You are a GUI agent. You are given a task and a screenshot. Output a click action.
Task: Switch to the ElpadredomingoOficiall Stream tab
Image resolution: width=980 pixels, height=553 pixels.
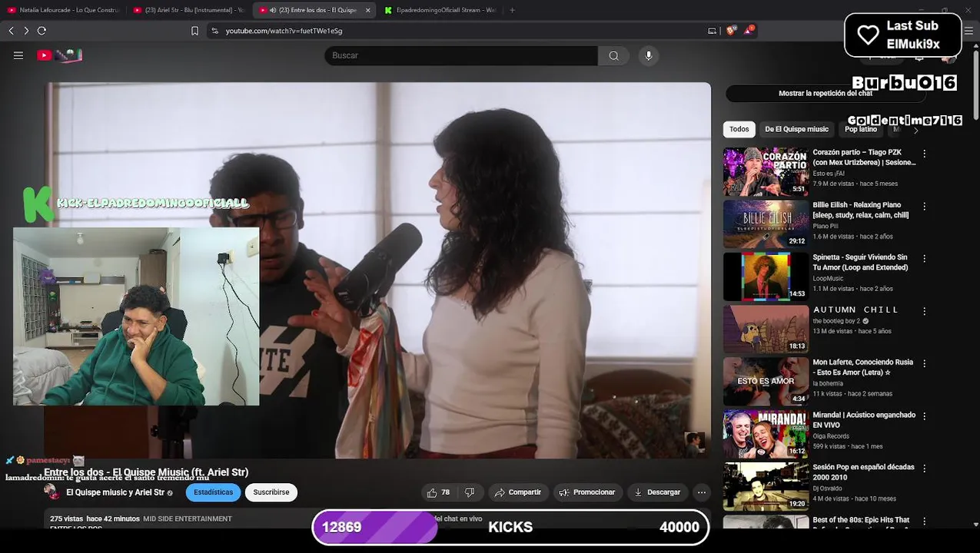[440, 10]
